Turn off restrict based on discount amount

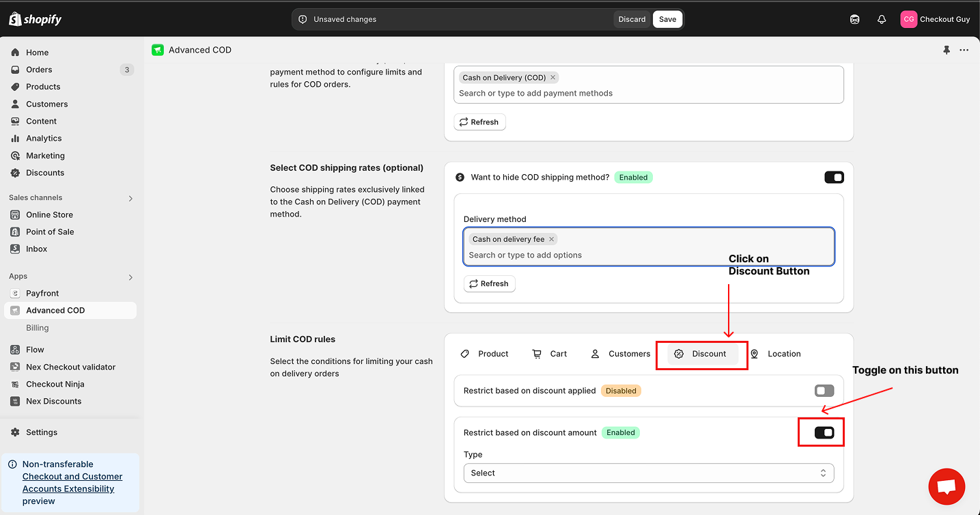tap(824, 432)
